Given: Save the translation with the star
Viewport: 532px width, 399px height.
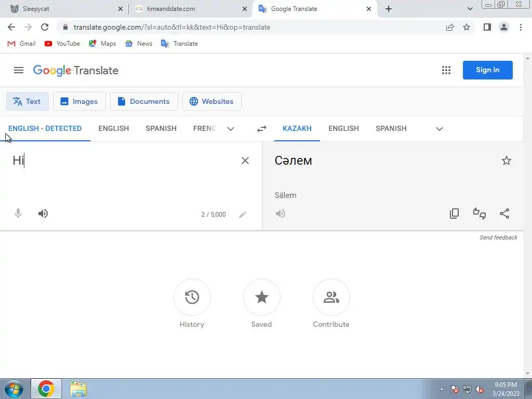Looking at the screenshot, I should click(506, 161).
